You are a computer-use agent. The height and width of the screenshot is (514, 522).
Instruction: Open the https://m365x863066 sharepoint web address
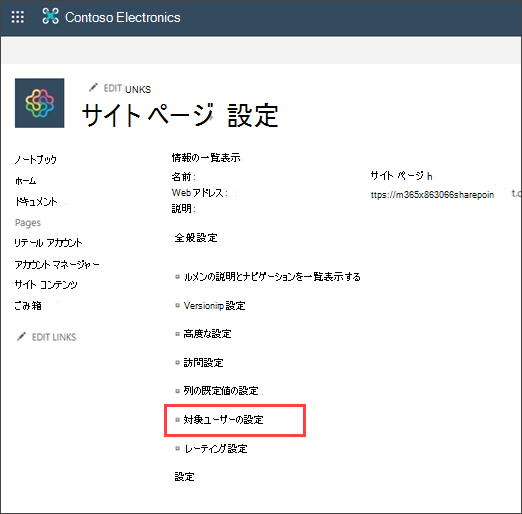click(432, 195)
